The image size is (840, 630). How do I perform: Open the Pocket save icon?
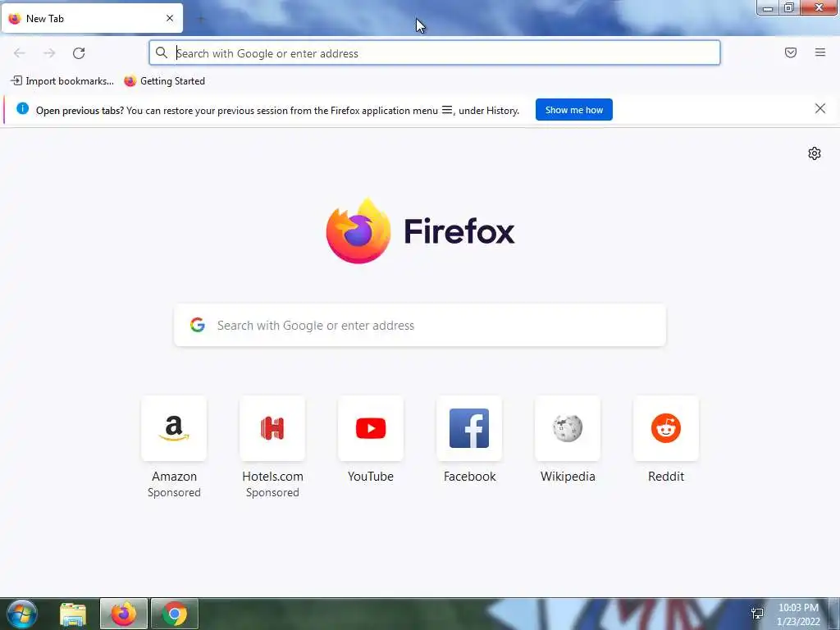(x=790, y=52)
